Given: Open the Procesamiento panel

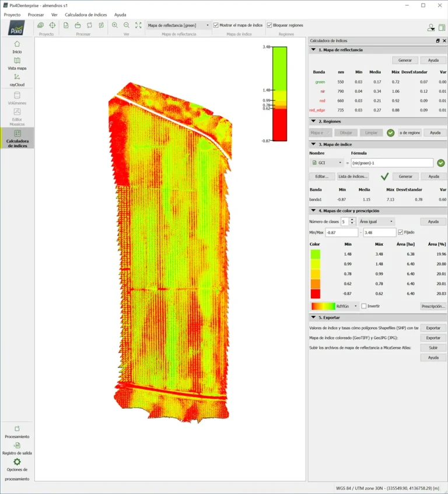Looking at the screenshot, I should coord(17,432).
